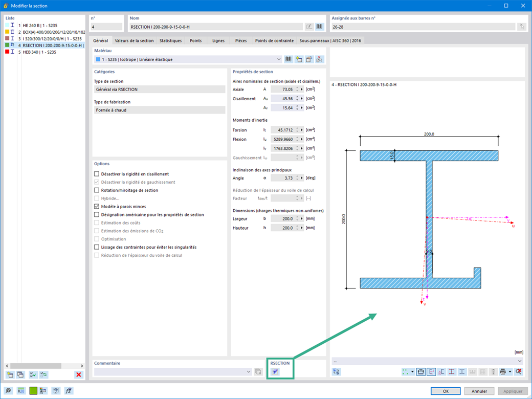Select the print icon below the section preview

[x=504, y=371]
